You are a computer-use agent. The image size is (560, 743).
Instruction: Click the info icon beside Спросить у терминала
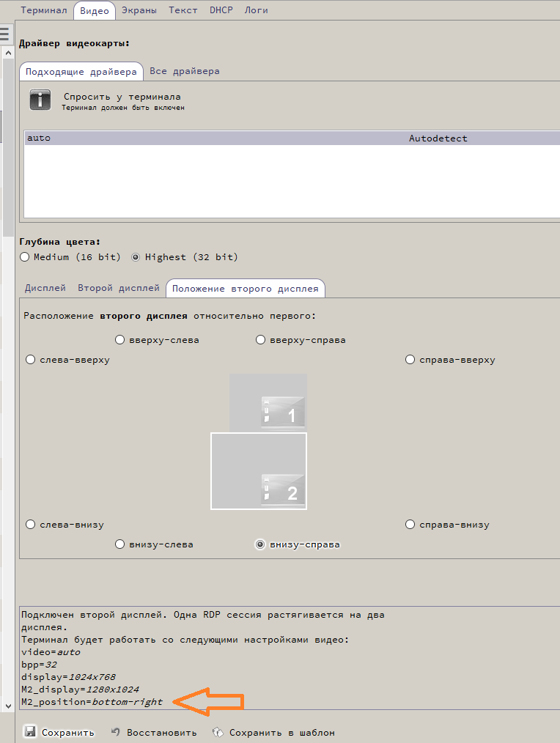pos(40,100)
